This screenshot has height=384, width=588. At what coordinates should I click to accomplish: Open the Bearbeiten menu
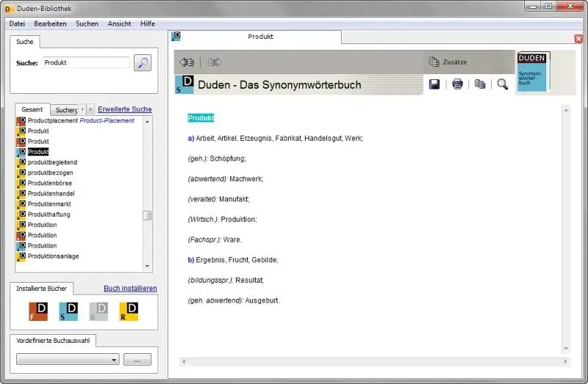(x=50, y=23)
